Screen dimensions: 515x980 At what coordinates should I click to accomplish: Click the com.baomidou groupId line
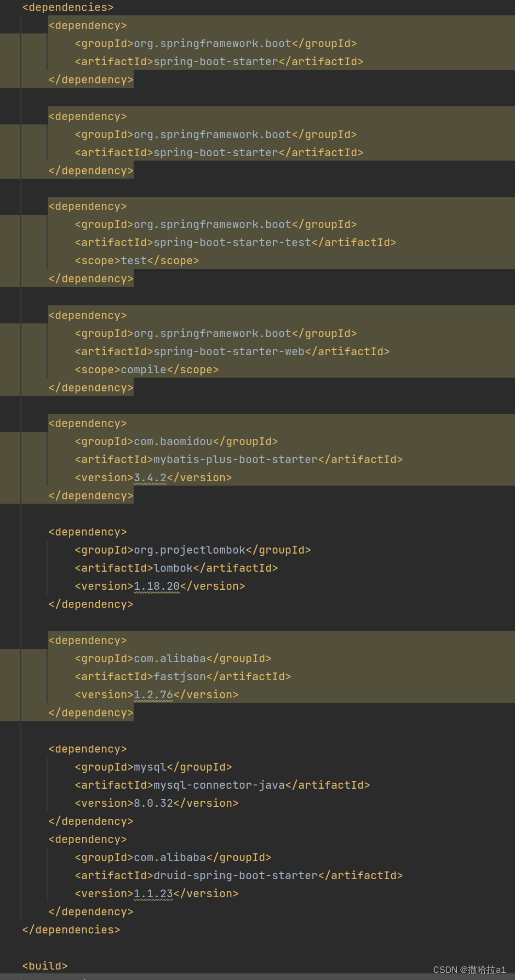point(176,442)
